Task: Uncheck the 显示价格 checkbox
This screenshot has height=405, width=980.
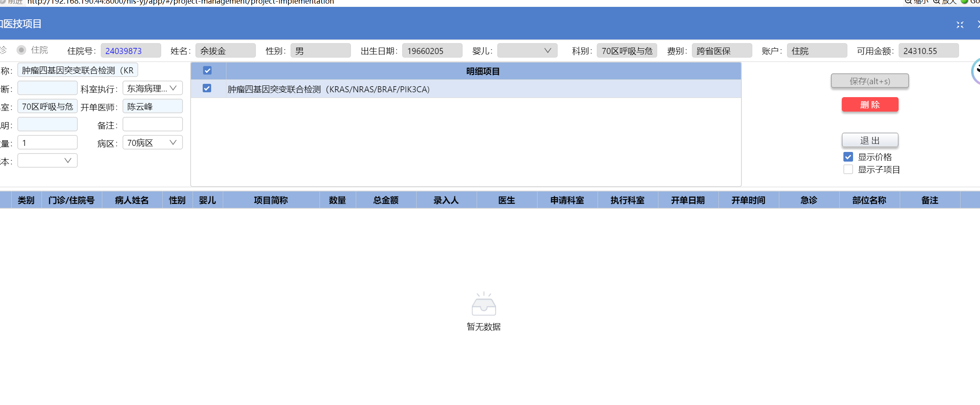Action: tap(848, 157)
